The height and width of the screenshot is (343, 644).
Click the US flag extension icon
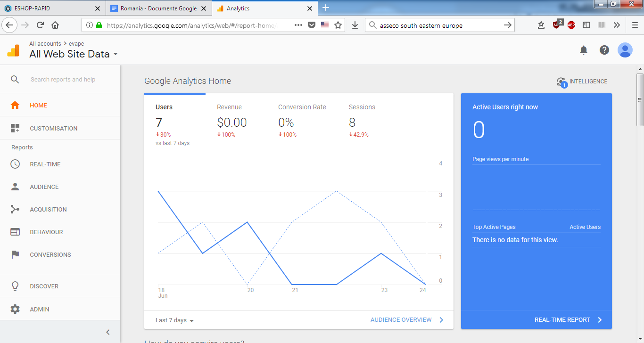(325, 25)
